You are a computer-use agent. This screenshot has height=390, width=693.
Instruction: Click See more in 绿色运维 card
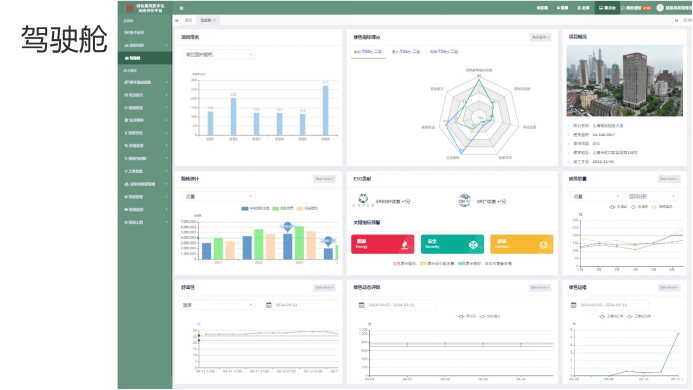pos(669,287)
